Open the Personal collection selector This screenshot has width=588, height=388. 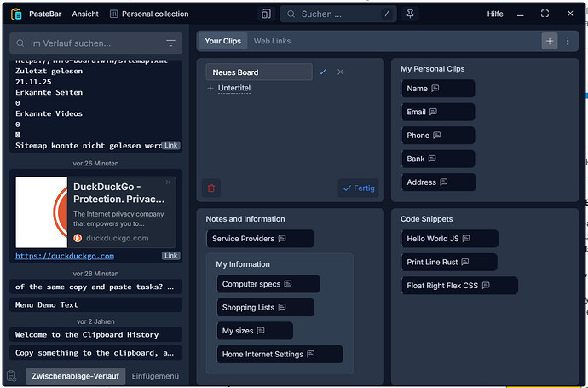[148, 14]
